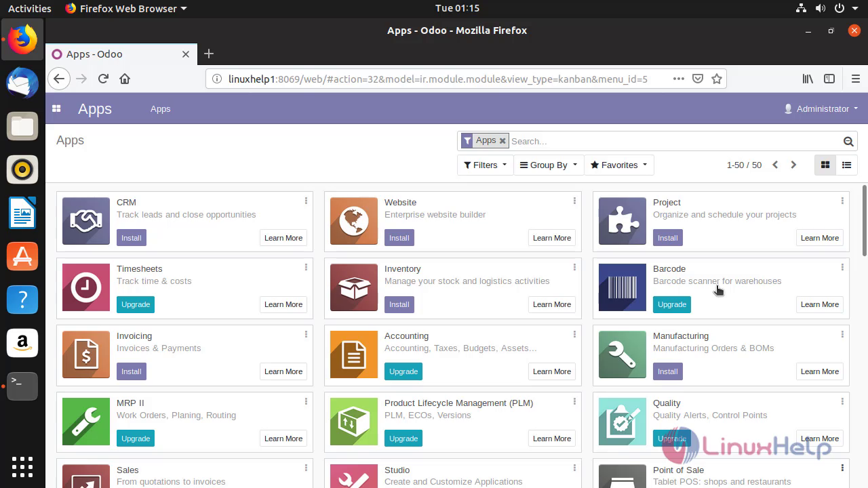Image resolution: width=868 pixels, height=488 pixels.
Task: Upgrade the Barcode app
Action: (x=672, y=304)
